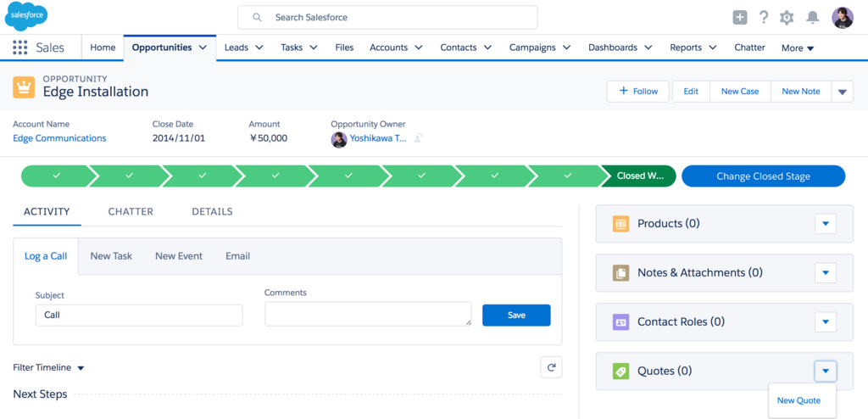The width and height of the screenshot is (868, 419).
Task: Open Notes & Attachments (0) related list
Action: (x=700, y=272)
